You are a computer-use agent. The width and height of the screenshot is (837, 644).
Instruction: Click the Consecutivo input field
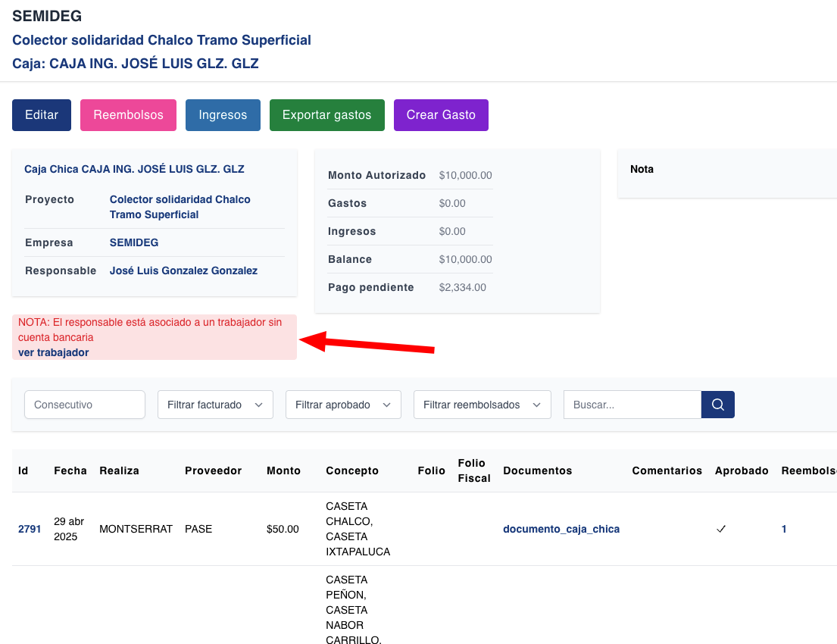point(85,405)
